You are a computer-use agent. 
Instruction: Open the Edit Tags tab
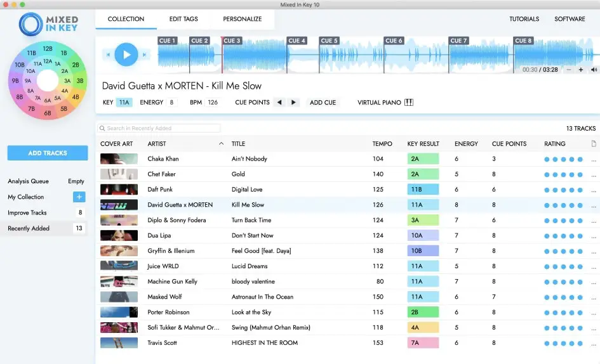point(183,19)
